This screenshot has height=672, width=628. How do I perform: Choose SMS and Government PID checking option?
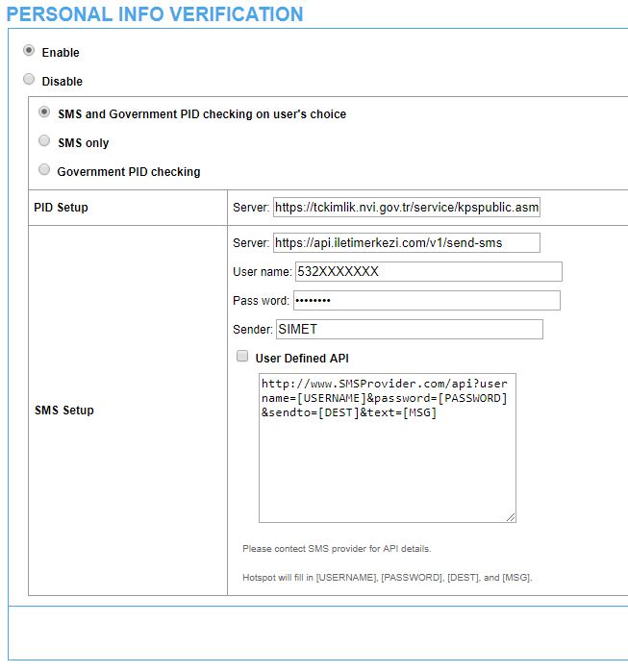[x=44, y=112]
